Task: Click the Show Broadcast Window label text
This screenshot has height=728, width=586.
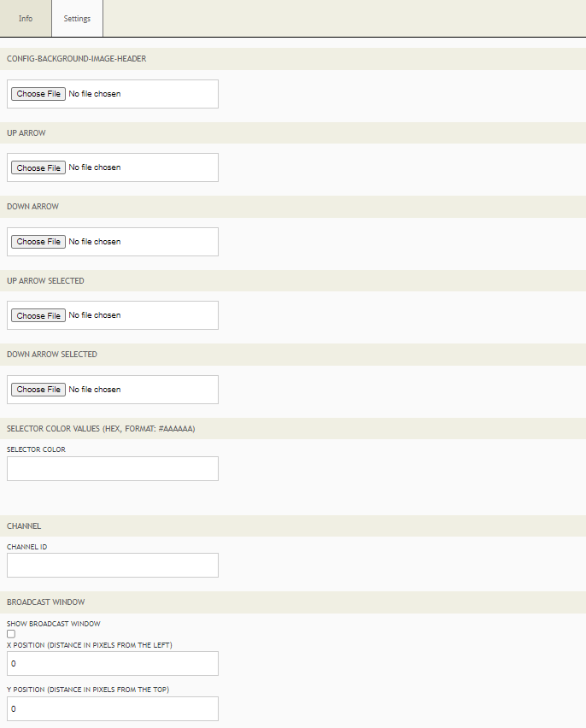Action: pyautogui.click(x=53, y=624)
